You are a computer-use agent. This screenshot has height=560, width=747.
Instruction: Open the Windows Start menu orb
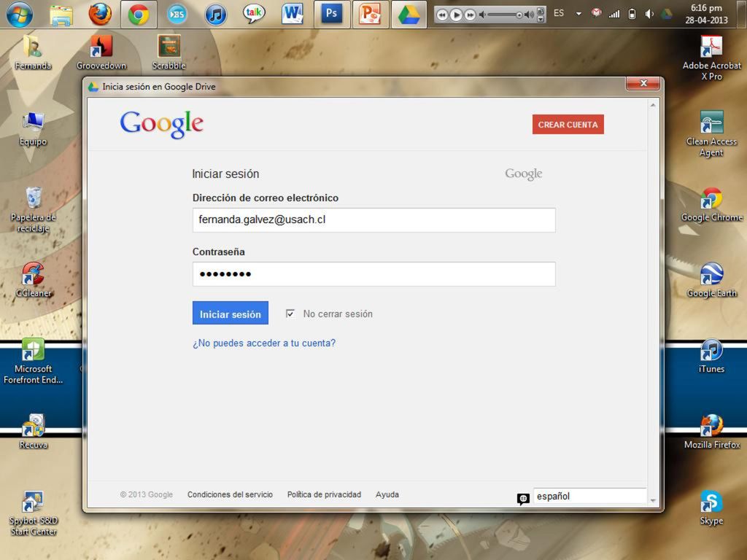pos(20,15)
